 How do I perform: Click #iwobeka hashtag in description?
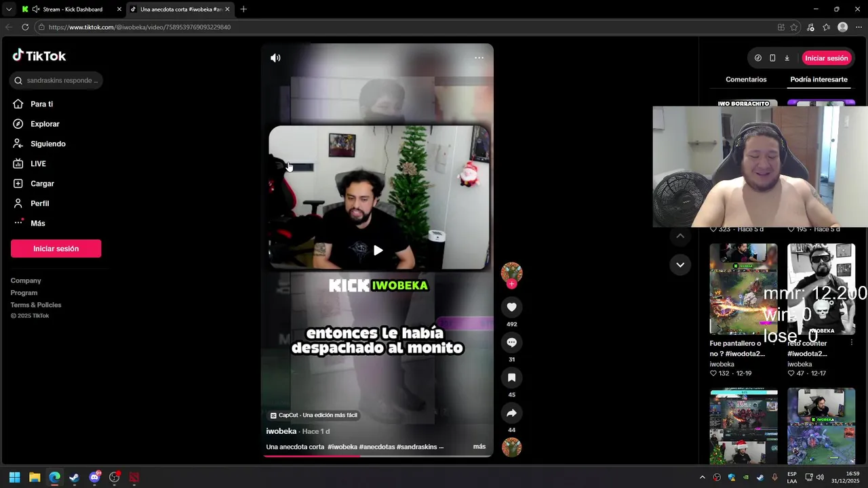click(x=342, y=447)
